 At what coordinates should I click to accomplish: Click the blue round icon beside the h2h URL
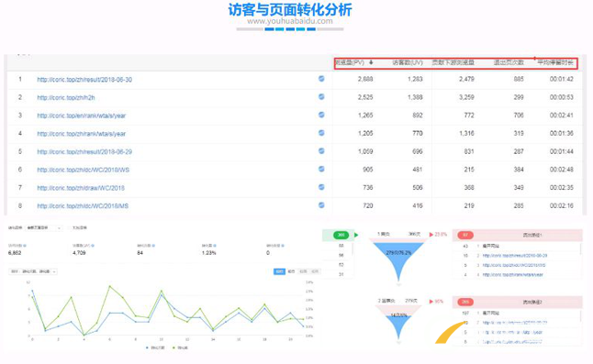coord(321,96)
